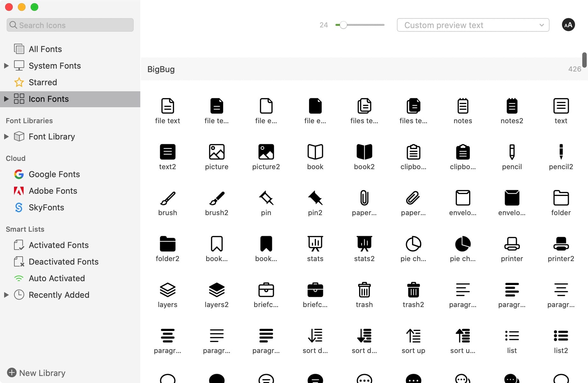Screen dimensions: 588x383
Task: Pick the picture icon glyph
Action: [217, 152]
